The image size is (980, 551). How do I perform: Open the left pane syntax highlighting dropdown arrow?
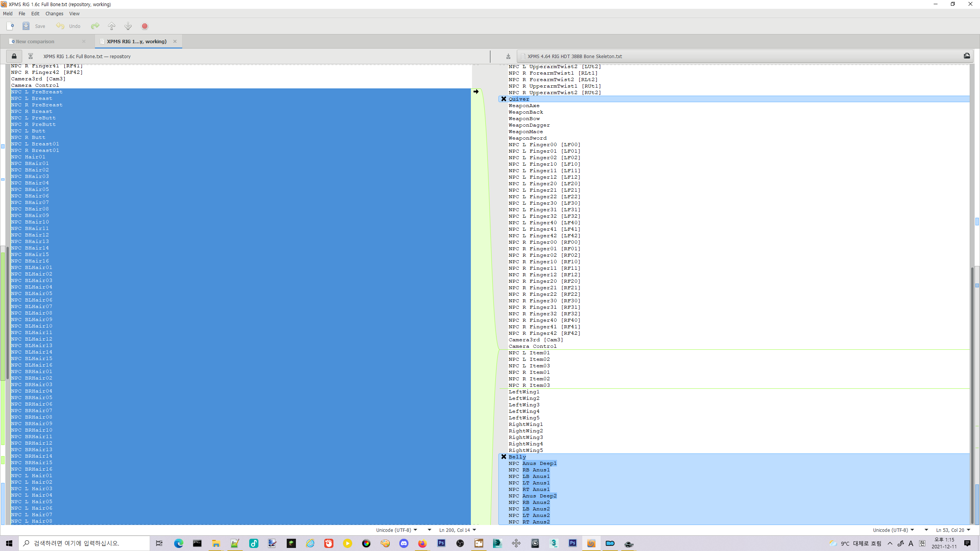point(429,530)
